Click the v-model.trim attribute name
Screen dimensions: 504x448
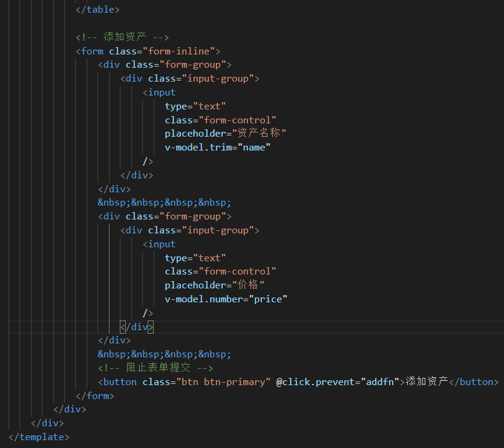(x=198, y=148)
